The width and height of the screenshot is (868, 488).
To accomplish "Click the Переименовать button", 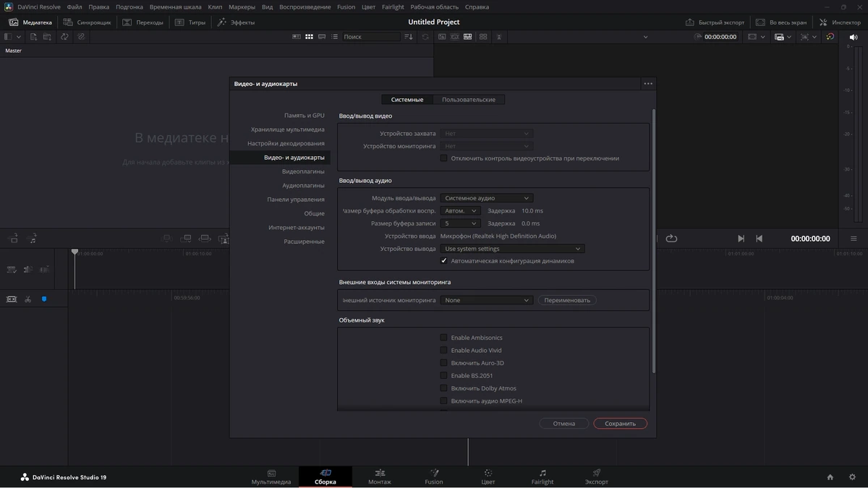I will [567, 300].
